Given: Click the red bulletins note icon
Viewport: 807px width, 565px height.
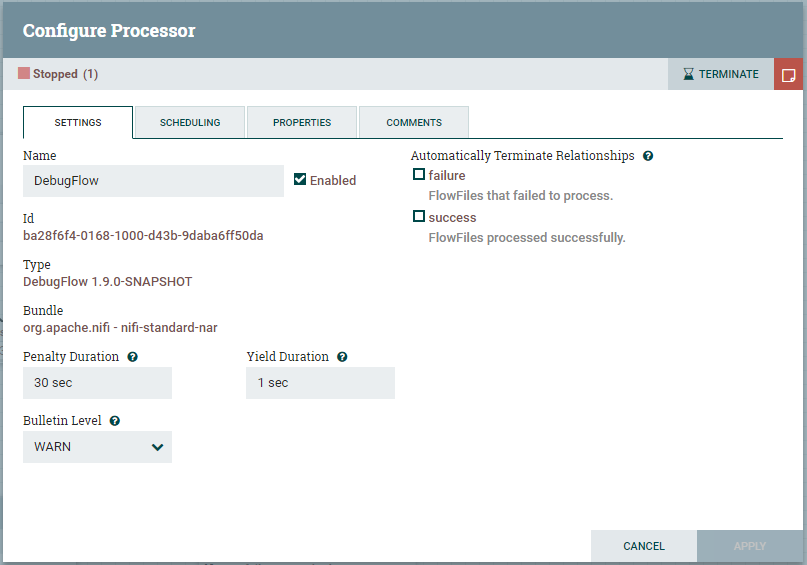Looking at the screenshot, I should [788, 74].
